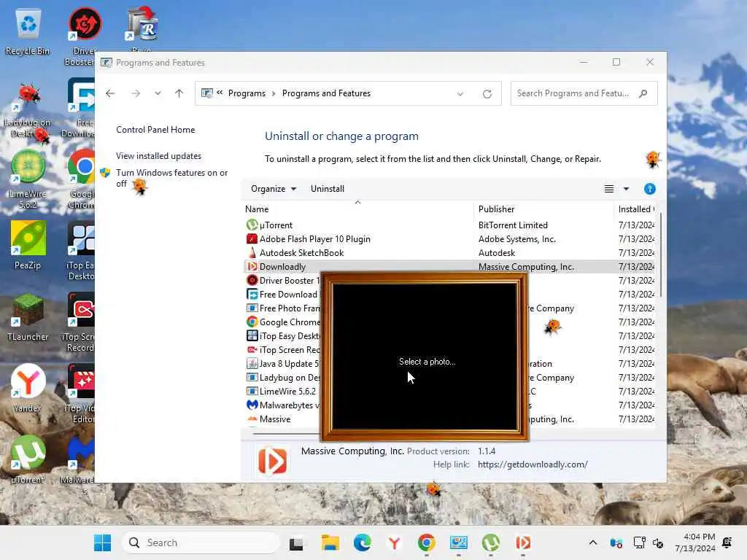The height and width of the screenshot is (560, 747).
Task: Open Downloadly from the taskbar
Action: 523,542
